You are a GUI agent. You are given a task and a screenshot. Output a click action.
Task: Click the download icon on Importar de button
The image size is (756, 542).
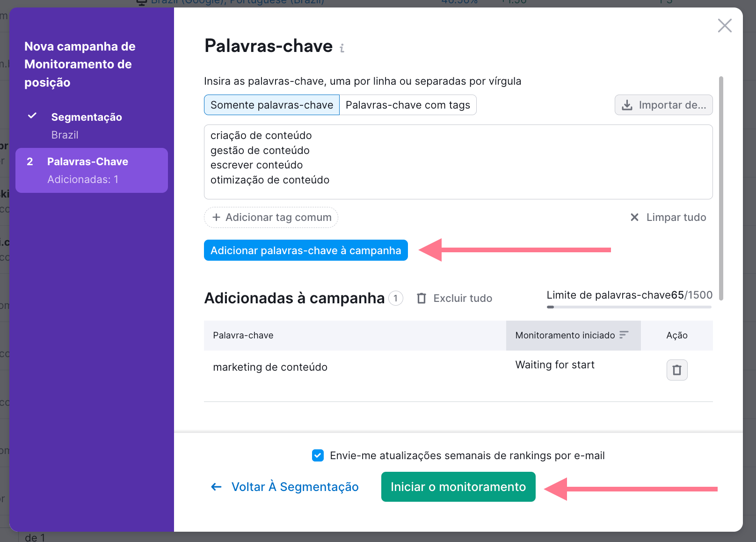tap(627, 105)
